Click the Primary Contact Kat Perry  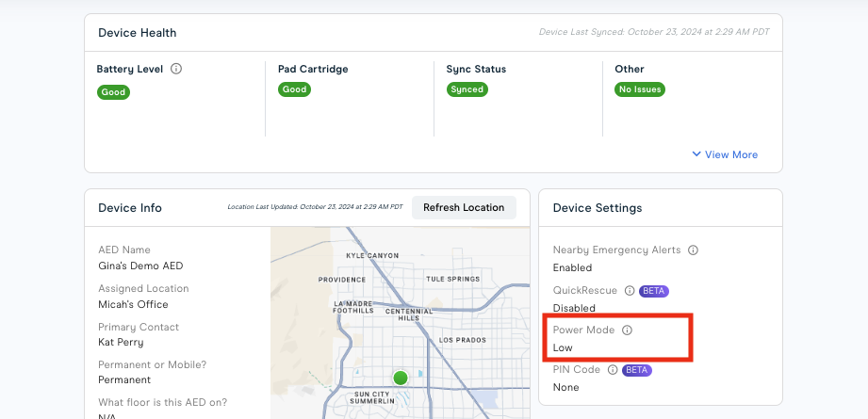point(121,343)
